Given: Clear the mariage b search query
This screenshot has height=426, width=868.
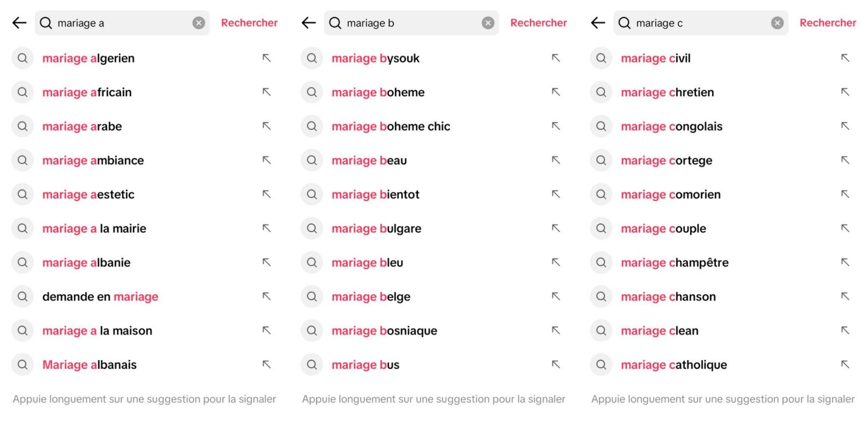Looking at the screenshot, I should coord(487,23).
